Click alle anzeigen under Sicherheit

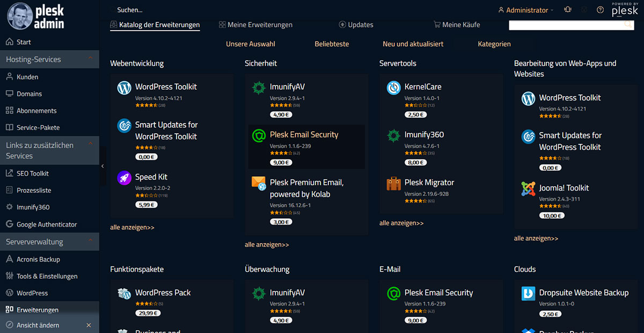[267, 245]
